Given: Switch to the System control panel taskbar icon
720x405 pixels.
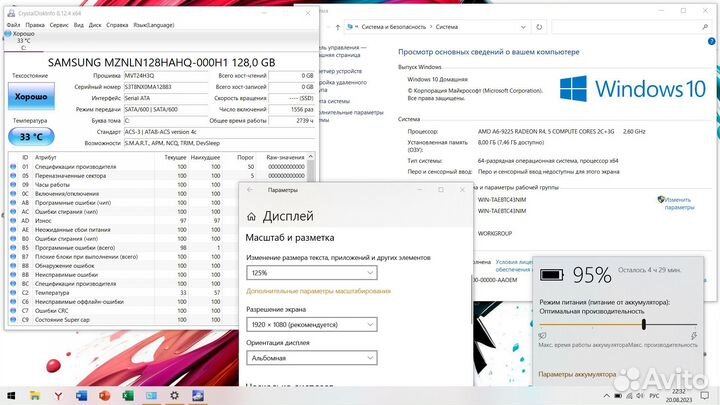Looking at the screenshot, I should (x=151, y=395).
